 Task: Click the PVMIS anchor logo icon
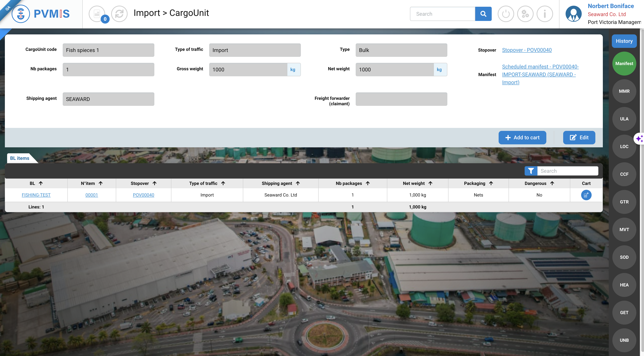[x=21, y=14]
